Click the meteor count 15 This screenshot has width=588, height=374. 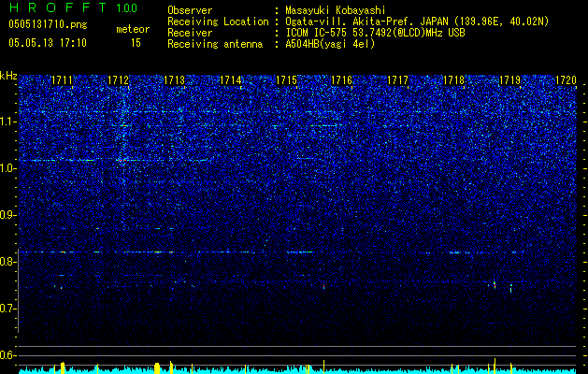136,43
